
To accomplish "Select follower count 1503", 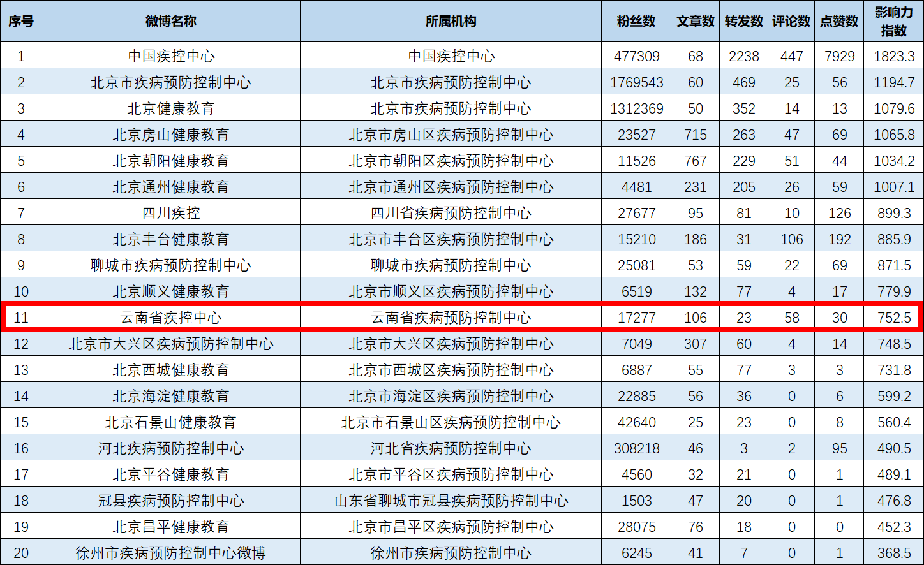I will pos(636,501).
